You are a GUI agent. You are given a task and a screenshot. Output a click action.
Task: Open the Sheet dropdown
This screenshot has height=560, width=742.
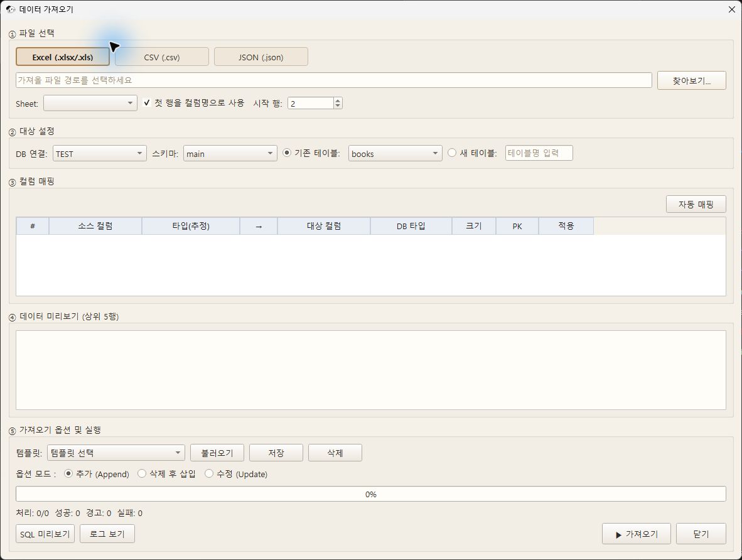click(90, 103)
